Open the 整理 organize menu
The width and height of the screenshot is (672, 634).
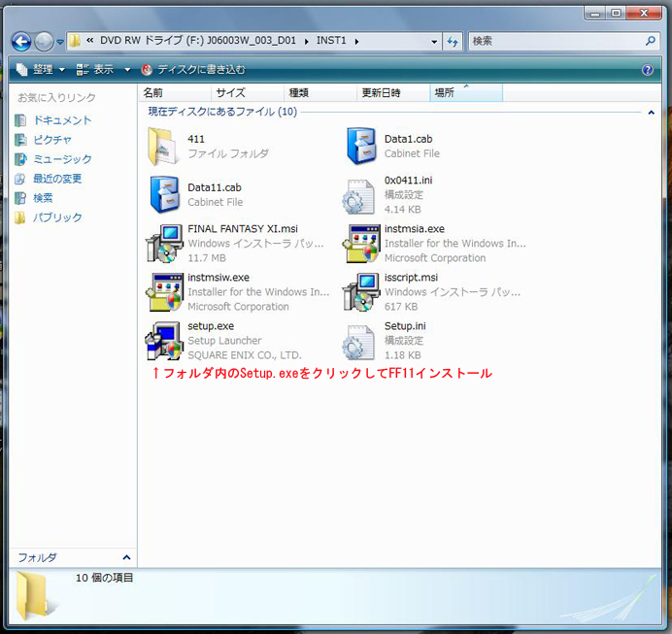(41, 69)
